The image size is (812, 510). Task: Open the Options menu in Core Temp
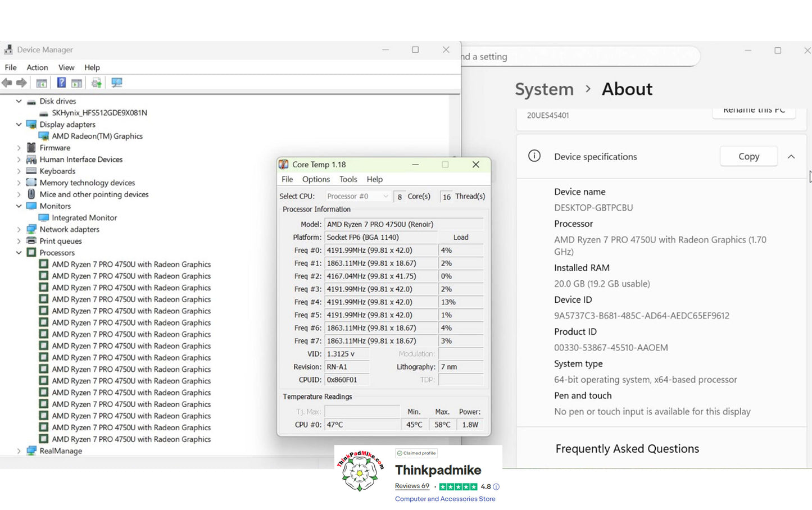point(316,179)
